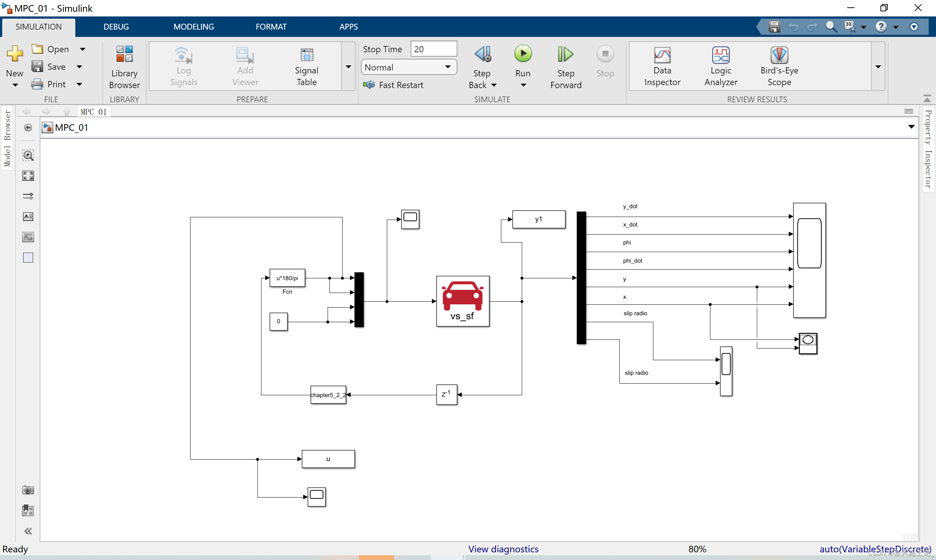Click the View diagnostics link

(x=503, y=549)
